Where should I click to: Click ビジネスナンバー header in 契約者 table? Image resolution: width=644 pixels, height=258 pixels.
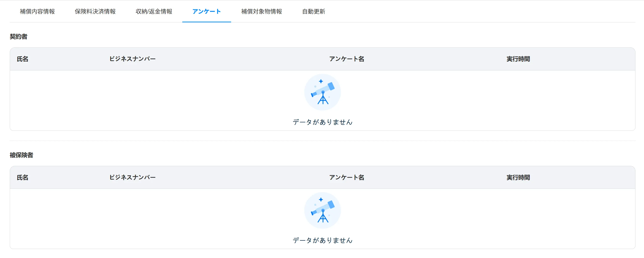point(132,59)
